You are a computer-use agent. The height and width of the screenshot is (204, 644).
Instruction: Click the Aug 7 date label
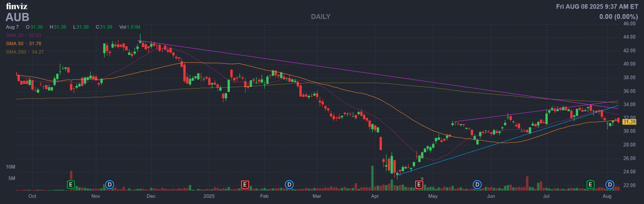pos(12,27)
